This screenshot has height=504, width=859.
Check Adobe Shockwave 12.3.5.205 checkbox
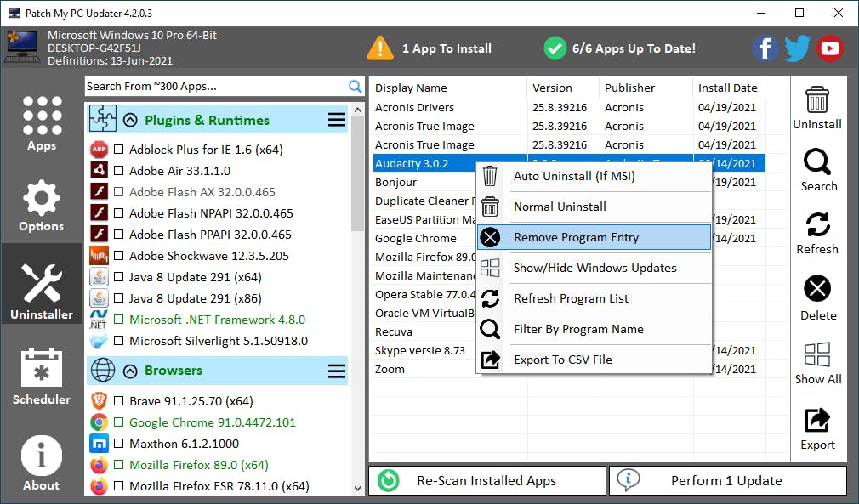(x=118, y=256)
